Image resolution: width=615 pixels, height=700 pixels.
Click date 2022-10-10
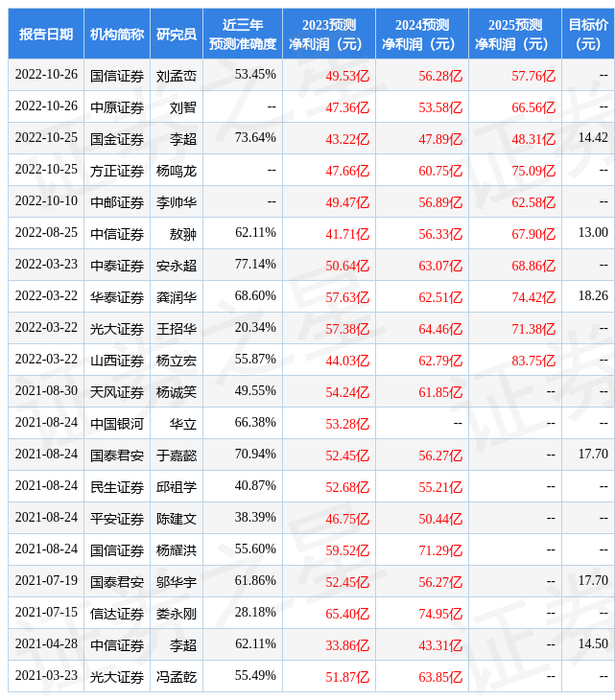tap(46, 201)
